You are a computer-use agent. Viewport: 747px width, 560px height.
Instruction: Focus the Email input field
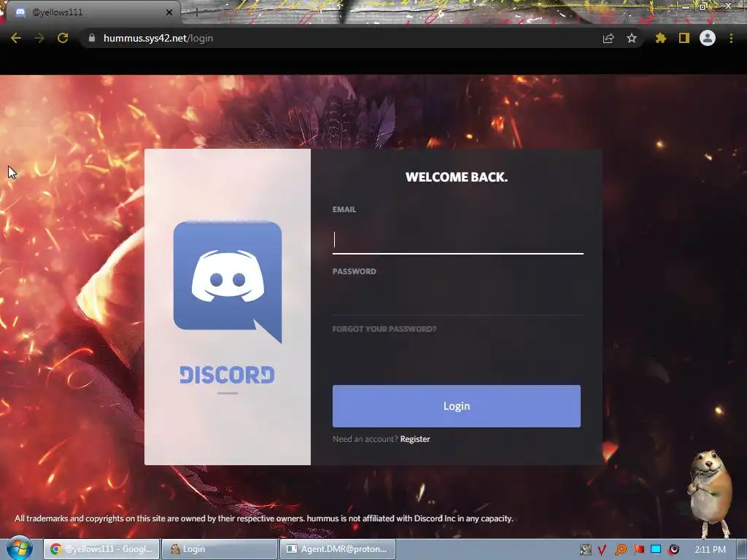(x=458, y=239)
